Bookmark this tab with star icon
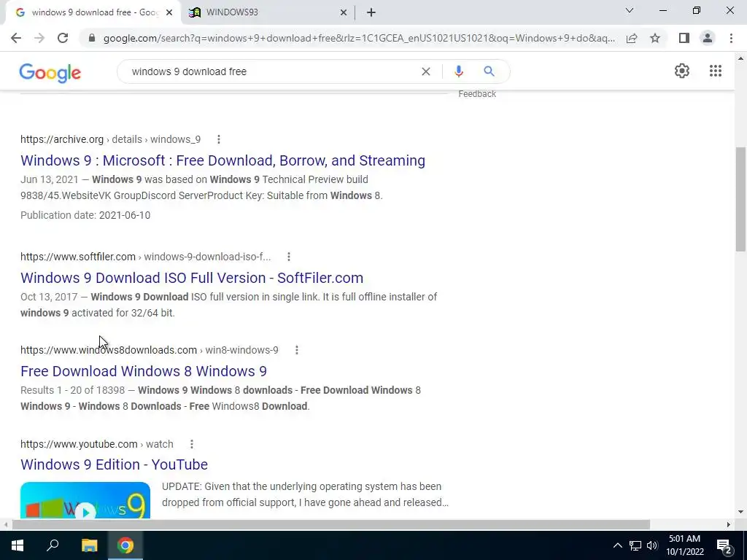 655,38
